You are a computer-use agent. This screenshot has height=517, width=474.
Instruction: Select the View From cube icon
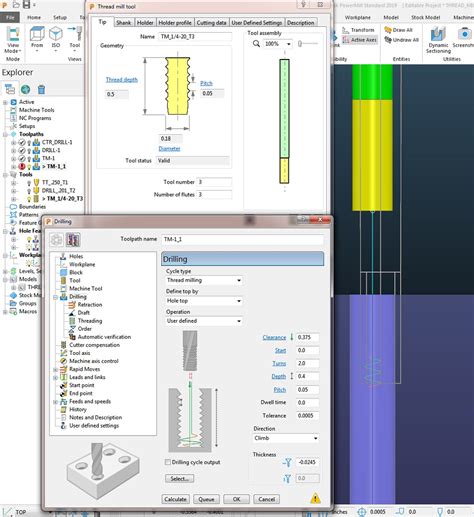coord(37,34)
